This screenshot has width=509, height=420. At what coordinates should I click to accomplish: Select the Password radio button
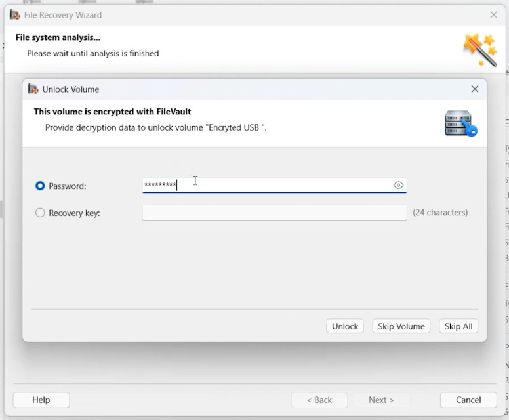click(40, 186)
